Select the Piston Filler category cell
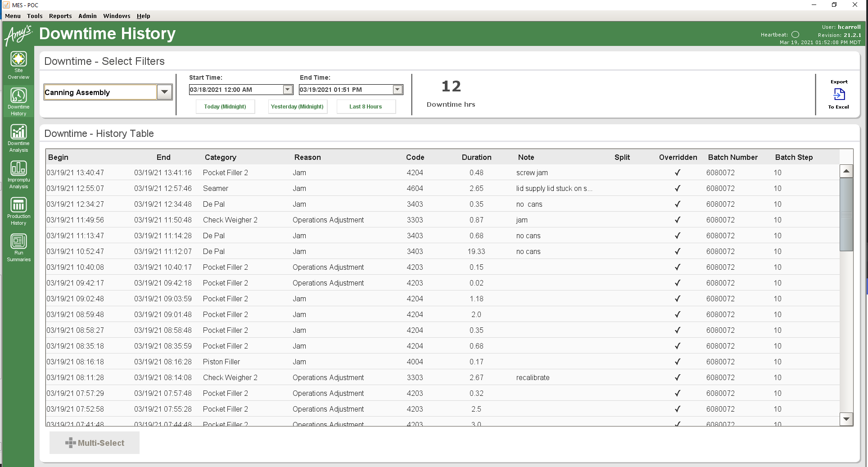868x467 pixels. (x=222, y=362)
